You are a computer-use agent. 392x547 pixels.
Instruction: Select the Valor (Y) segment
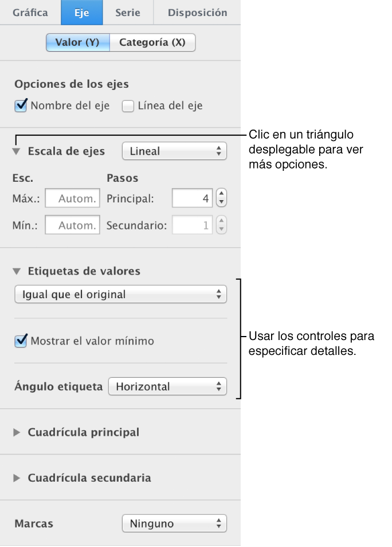pos(77,42)
